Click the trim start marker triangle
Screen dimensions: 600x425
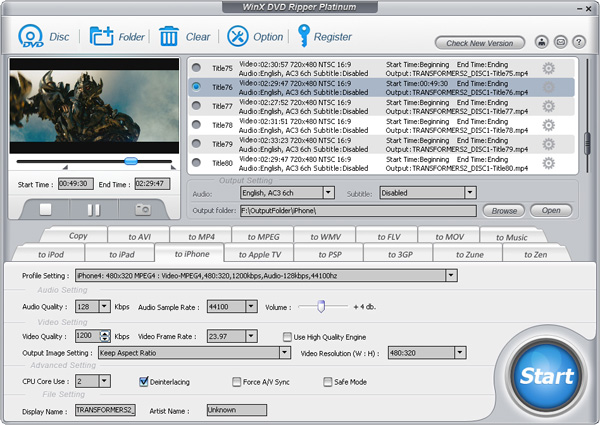coord(65,167)
